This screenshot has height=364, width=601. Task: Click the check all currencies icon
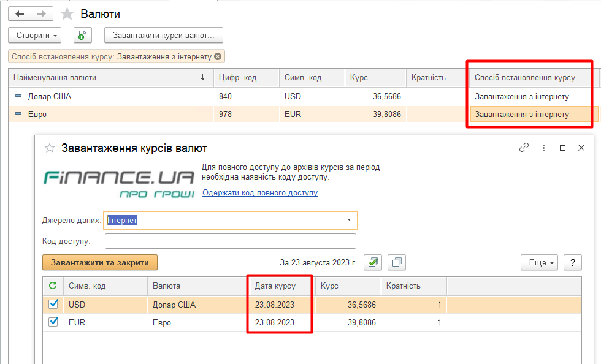point(373,262)
